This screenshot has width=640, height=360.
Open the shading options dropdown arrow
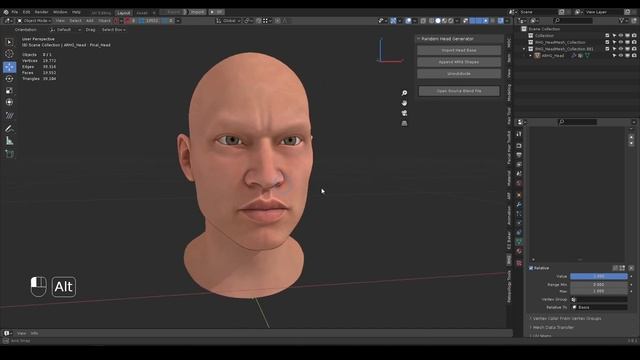[457, 20]
